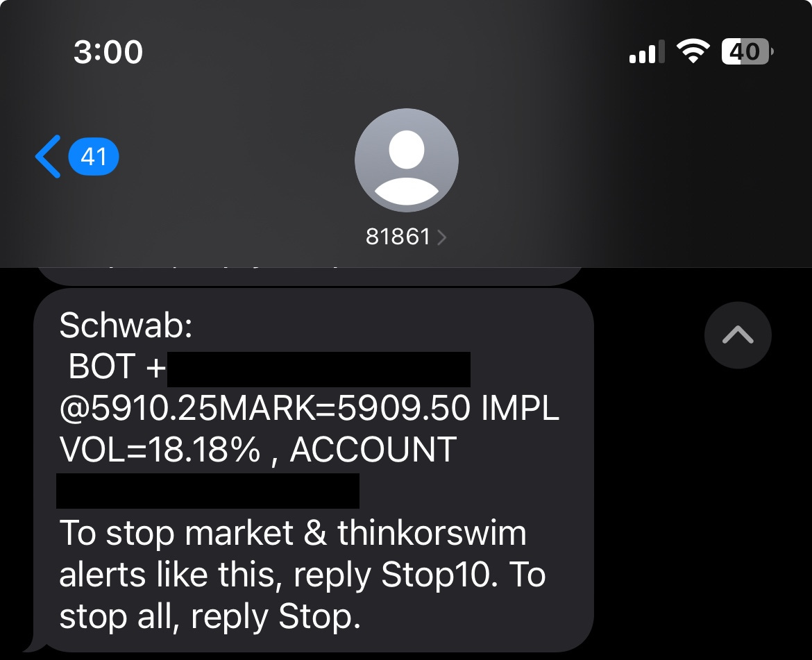Tap the partially hidden previous message bubble
812x660 pixels.
coord(310,276)
